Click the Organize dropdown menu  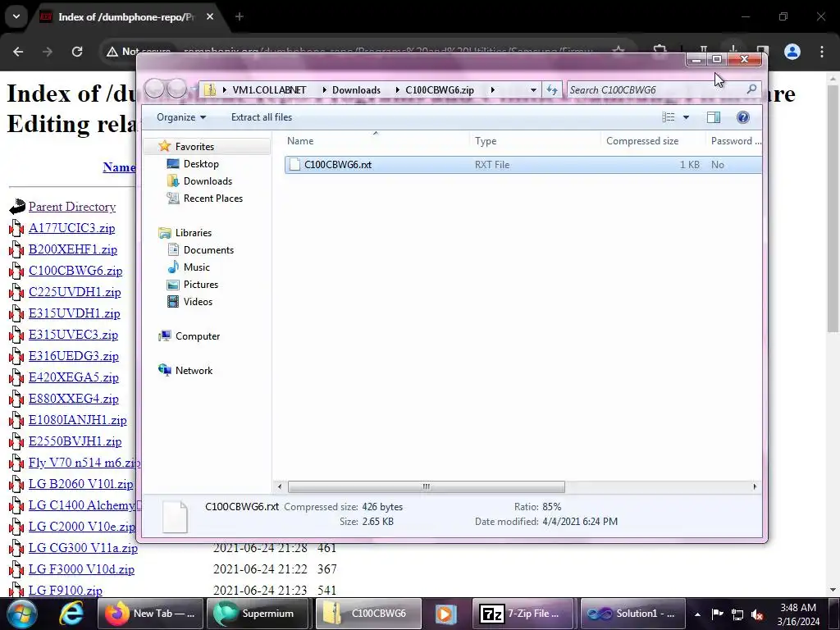coord(181,117)
